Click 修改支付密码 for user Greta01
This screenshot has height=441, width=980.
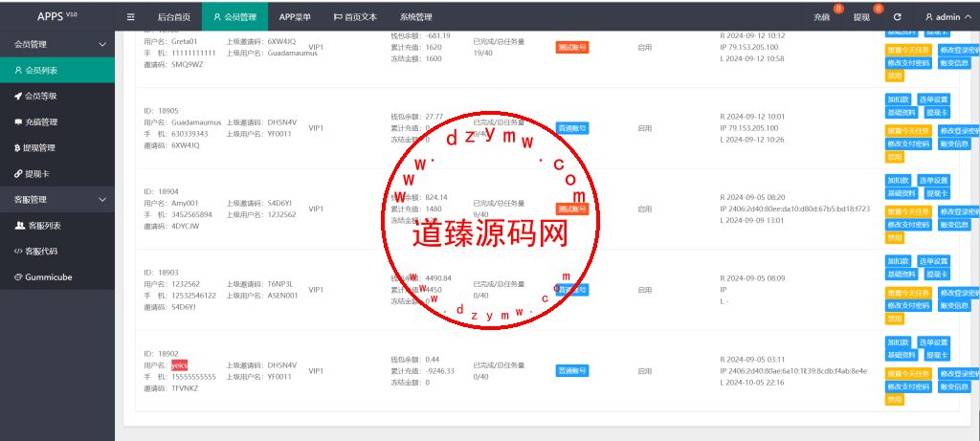(909, 63)
